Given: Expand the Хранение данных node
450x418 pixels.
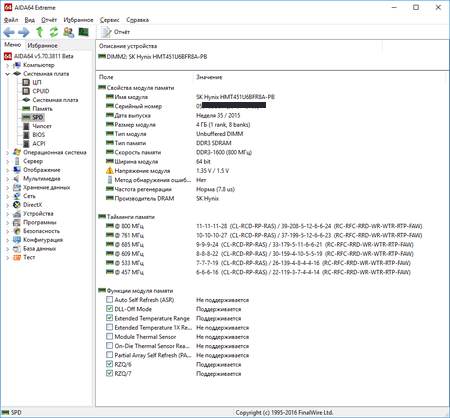Looking at the screenshot, I should pos(7,188).
